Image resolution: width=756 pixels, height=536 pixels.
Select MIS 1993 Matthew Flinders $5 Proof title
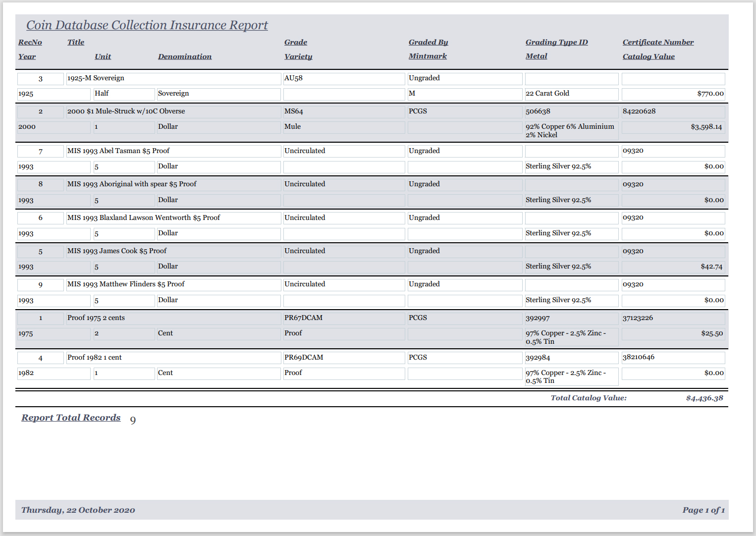click(173, 284)
